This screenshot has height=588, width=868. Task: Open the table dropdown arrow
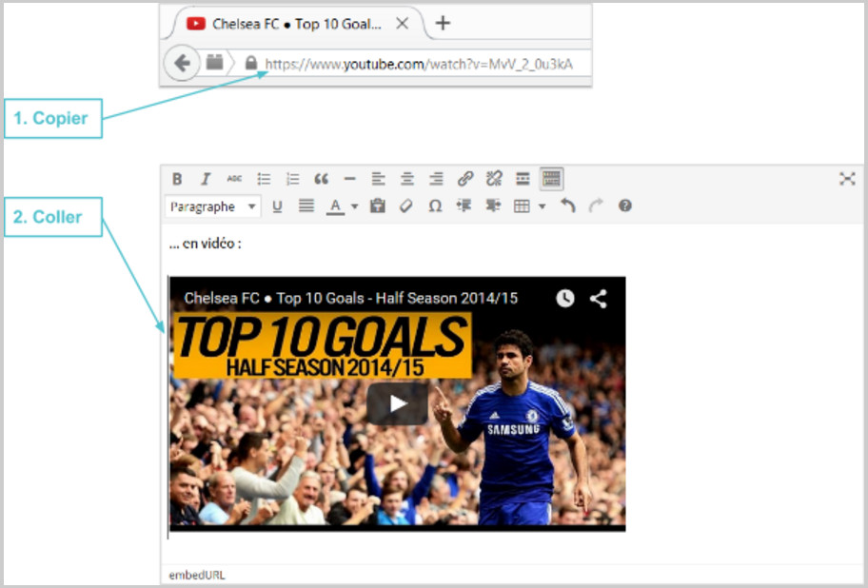tap(542, 206)
